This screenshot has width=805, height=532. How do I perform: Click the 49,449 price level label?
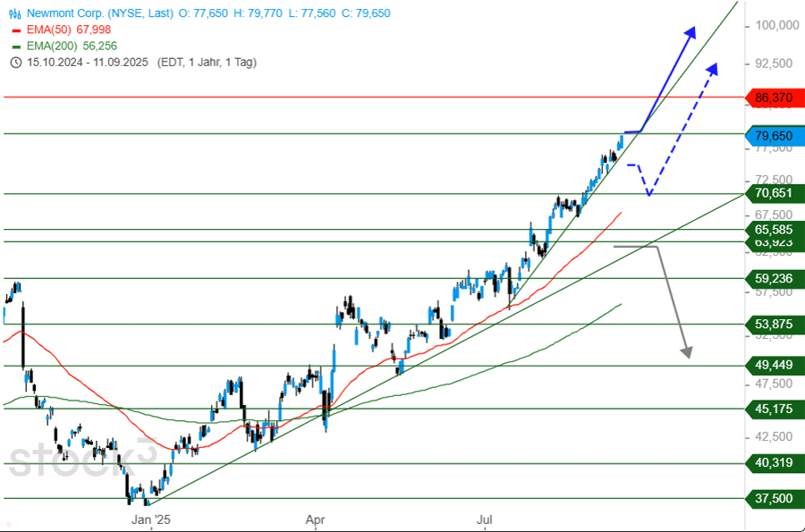774,365
